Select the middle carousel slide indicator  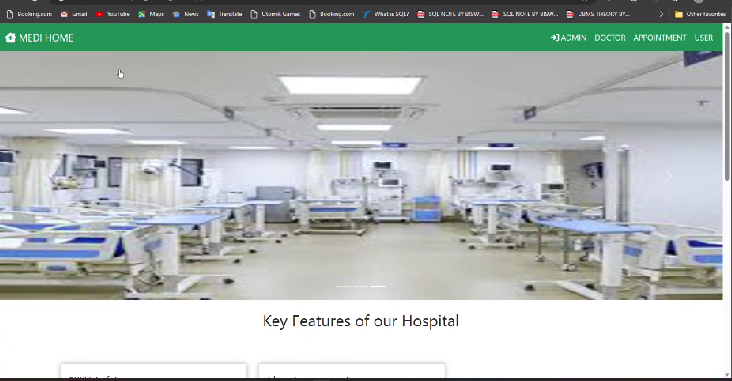click(361, 286)
